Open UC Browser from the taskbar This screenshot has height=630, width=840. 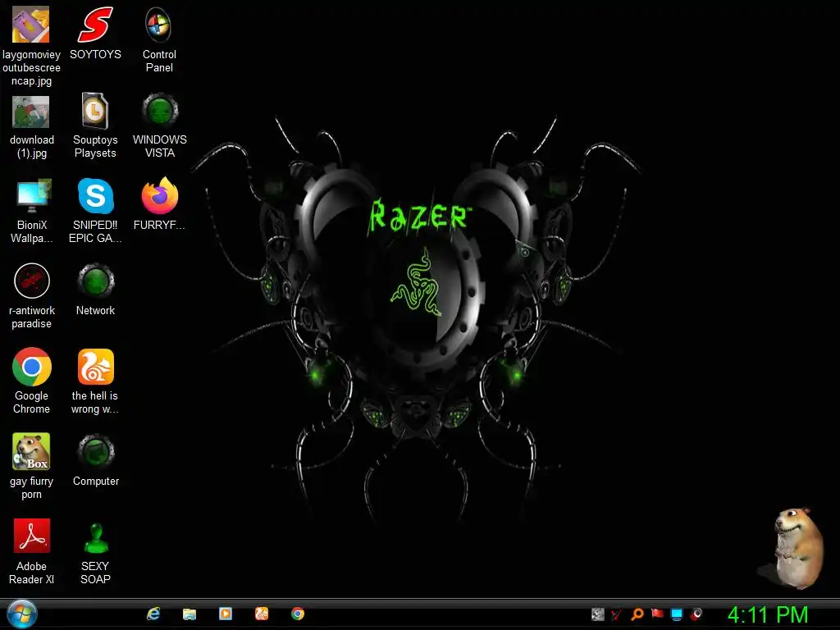pos(262,614)
